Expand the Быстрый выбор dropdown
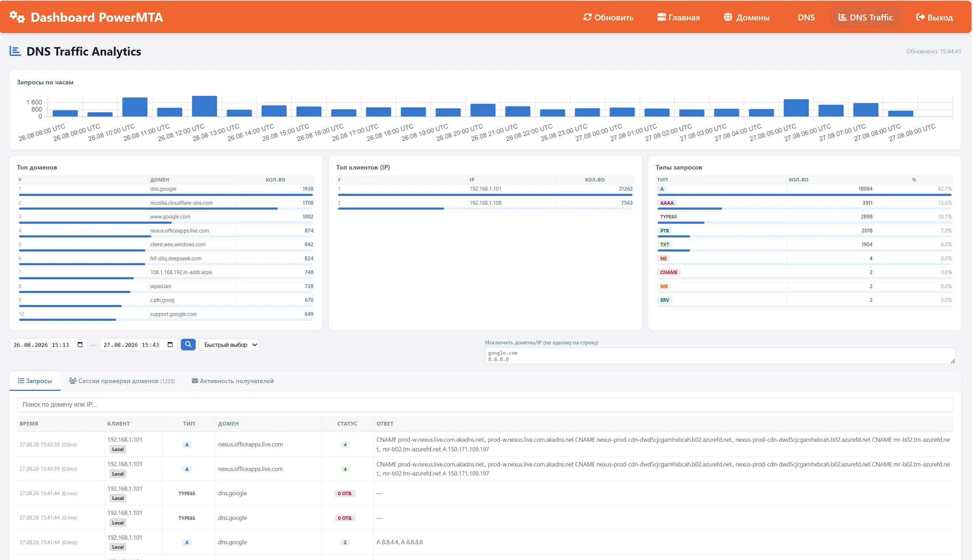 [x=229, y=345]
